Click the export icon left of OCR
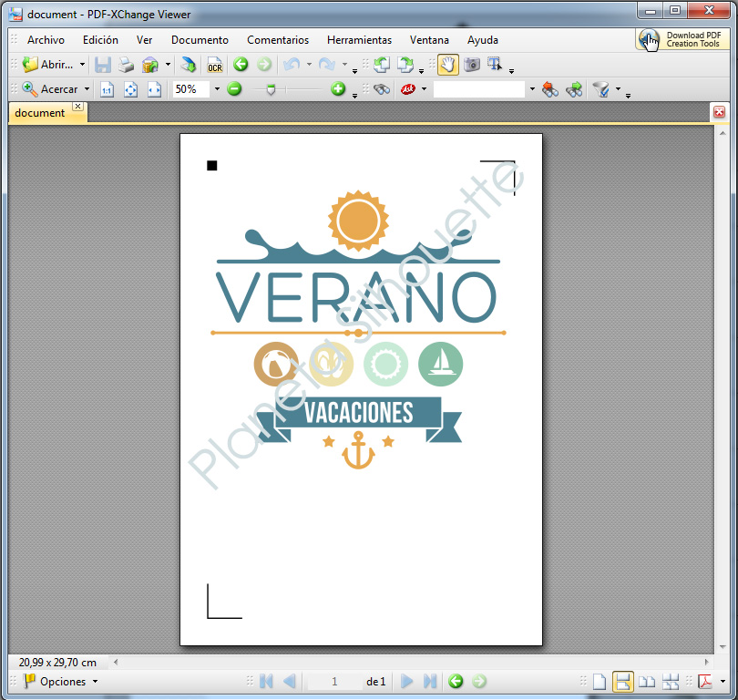738x700 pixels. 189,65
